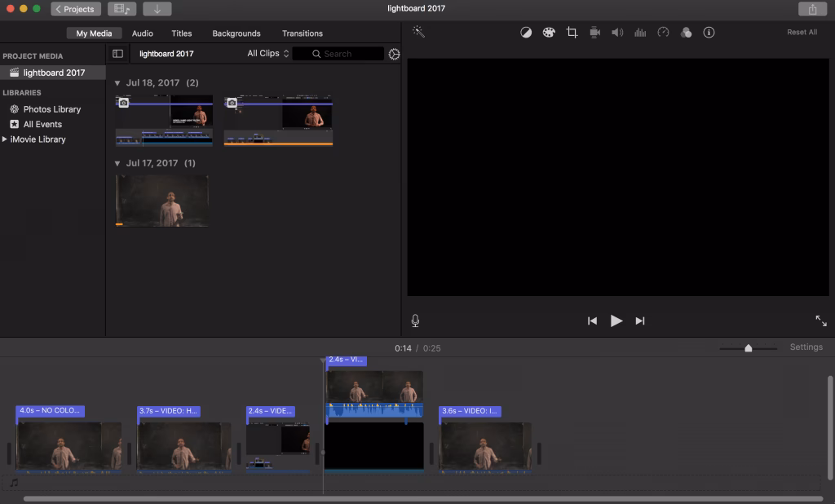Enhance the clip with the magic wand
Viewport: 835px width, 504px height.
tap(418, 31)
